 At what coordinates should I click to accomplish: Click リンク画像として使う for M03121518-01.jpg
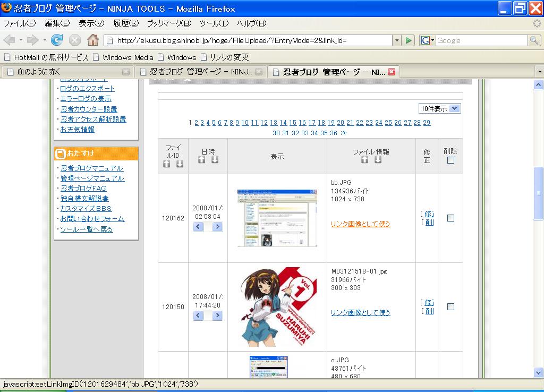pyautogui.click(x=361, y=312)
